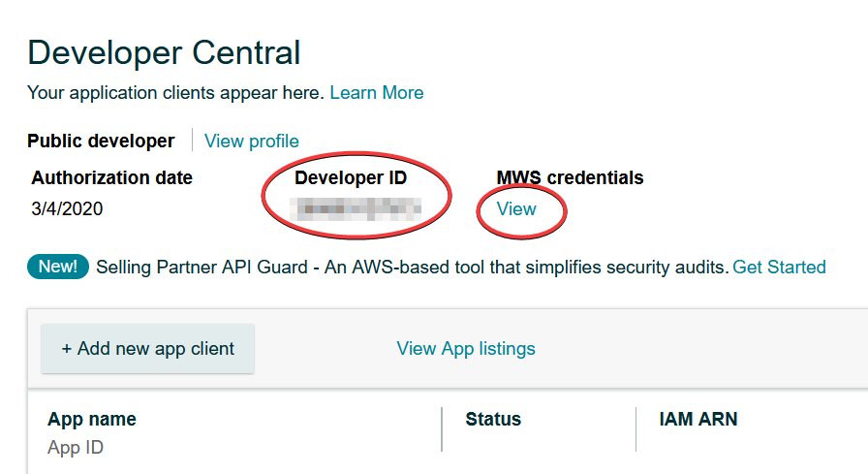Open the Learn More link
The image size is (868, 474).
click(377, 92)
